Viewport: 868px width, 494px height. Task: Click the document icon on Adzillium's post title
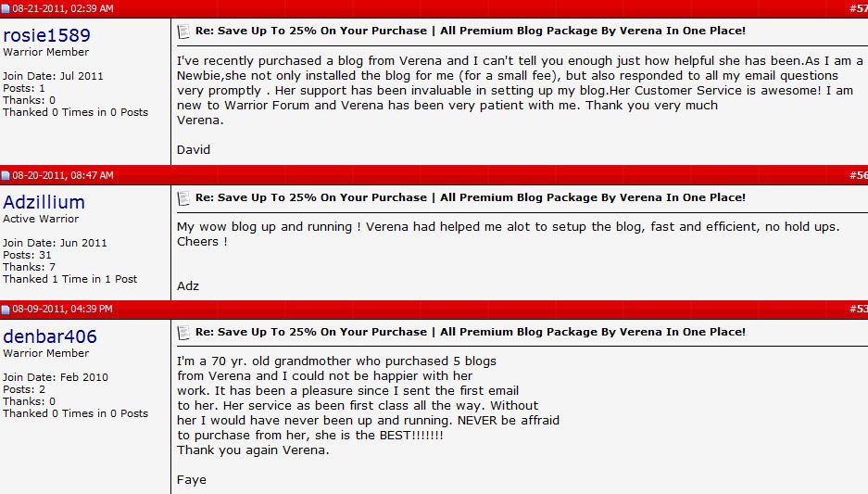(x=183, y=198)
